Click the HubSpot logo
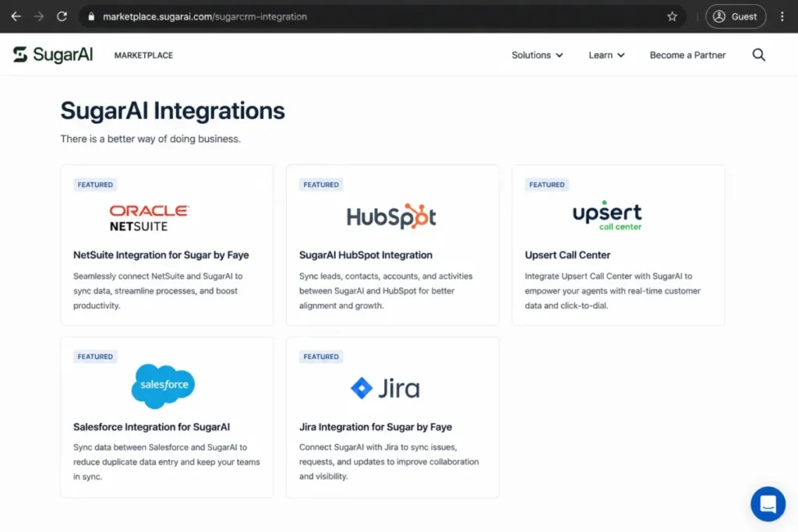 391,217
